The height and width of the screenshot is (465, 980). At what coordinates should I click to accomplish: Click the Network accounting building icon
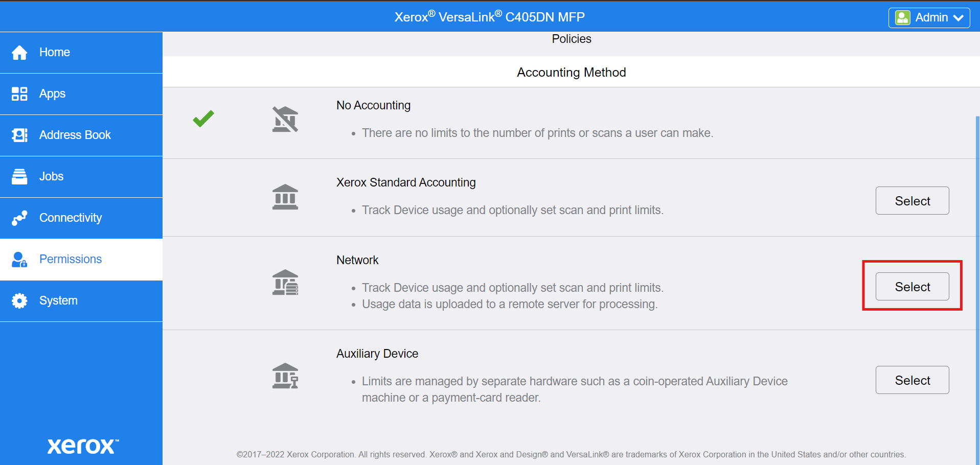[285, 283]
